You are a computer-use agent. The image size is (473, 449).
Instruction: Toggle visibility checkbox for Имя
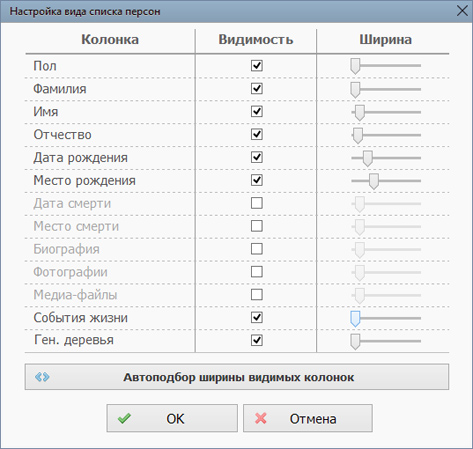click(x=257, y=111)
